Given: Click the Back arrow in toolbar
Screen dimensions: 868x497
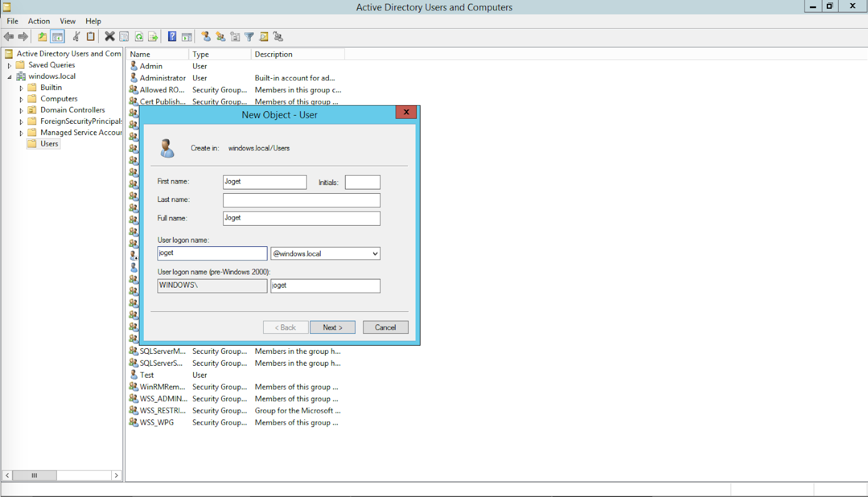Looking at the screenshot, I should (9, 36).
